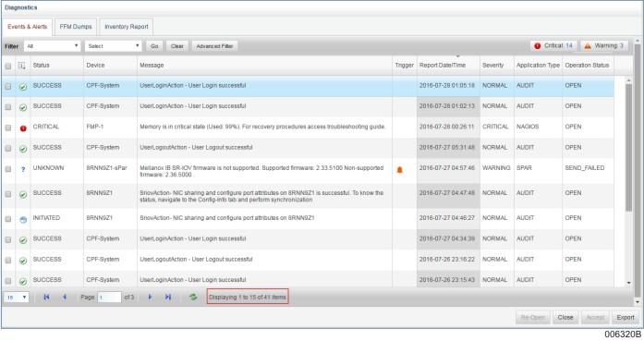Click the Export button
Image resolution: width=644 pixels, height=341 pixels.
(x=626, y=317)
